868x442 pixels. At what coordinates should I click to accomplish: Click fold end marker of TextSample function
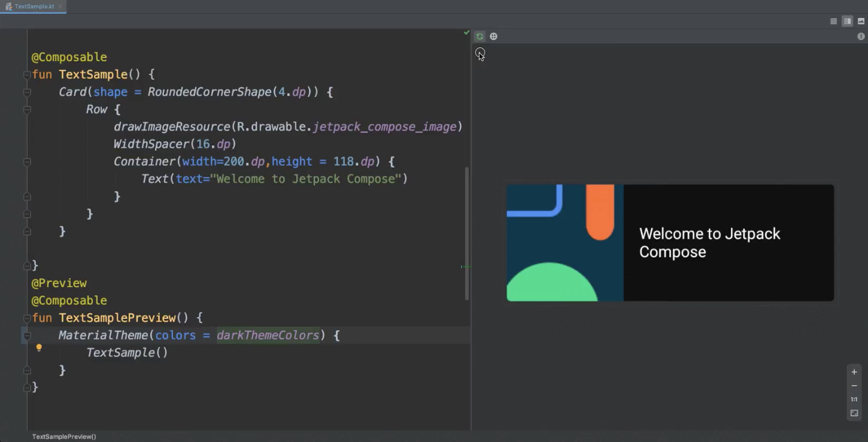click(x=27, y=265)
